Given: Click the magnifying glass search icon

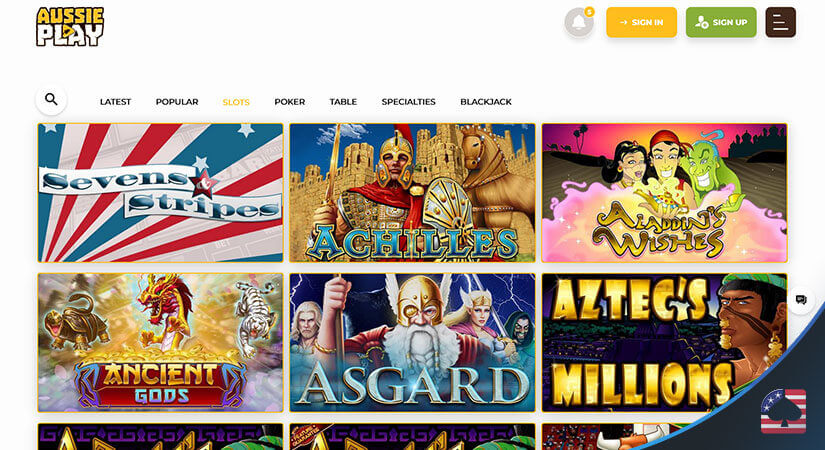Looking at the screenshot, I should pyautogui.click(x=51, y=99).
